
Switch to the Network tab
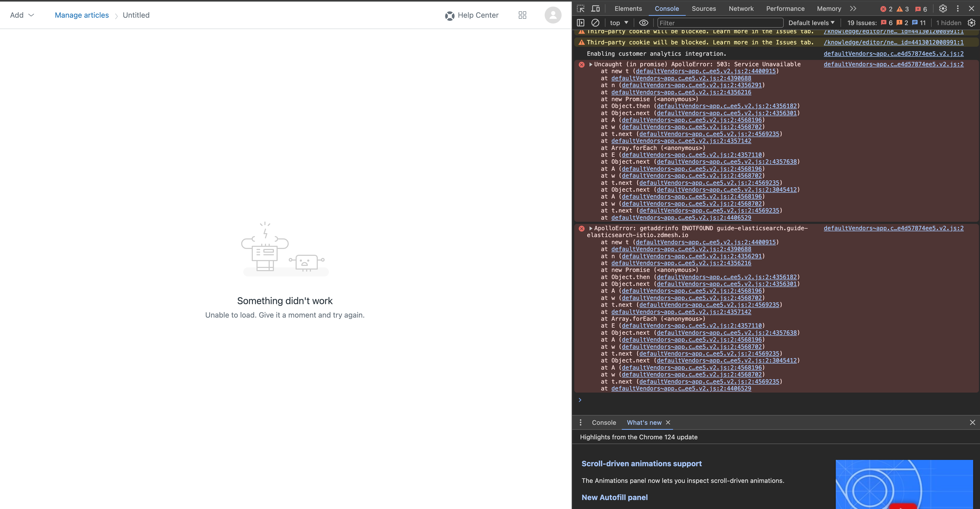click(741, 8)
